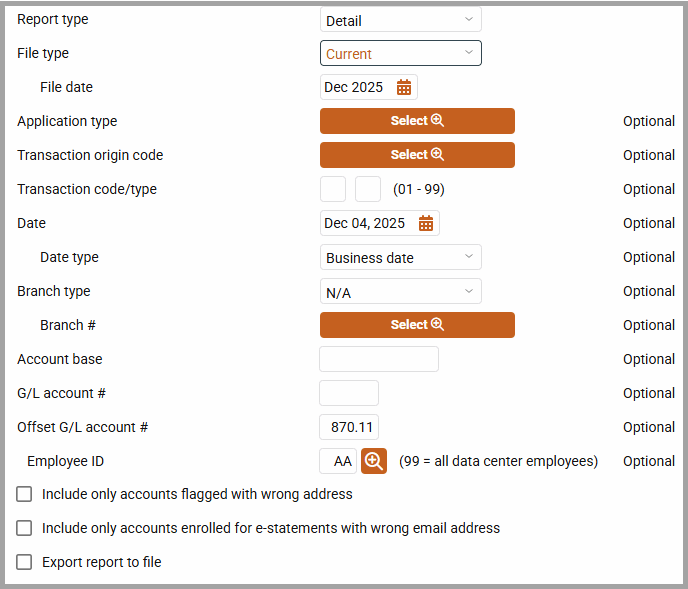Open the File type dropdown
The image size is (688, 589).
coord(401,54)
